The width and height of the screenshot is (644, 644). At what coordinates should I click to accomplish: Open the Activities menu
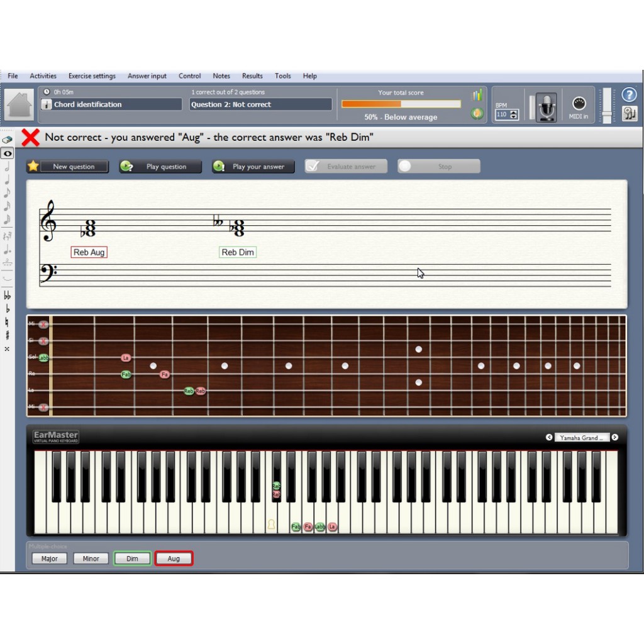43,76
